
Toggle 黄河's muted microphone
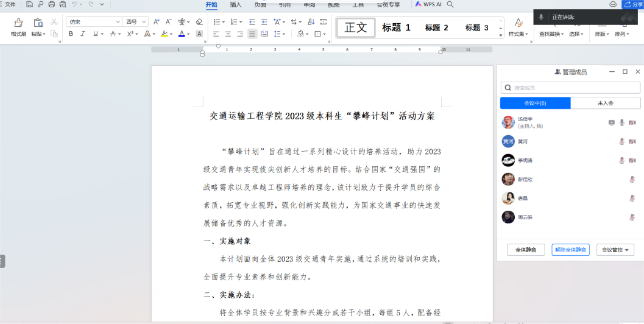coord(621,142)
